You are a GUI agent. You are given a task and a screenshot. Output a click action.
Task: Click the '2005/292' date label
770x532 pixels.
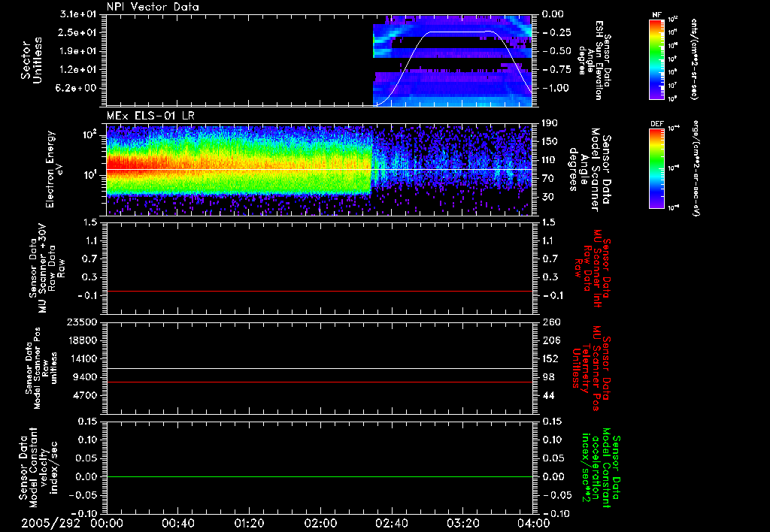(50, 523)
